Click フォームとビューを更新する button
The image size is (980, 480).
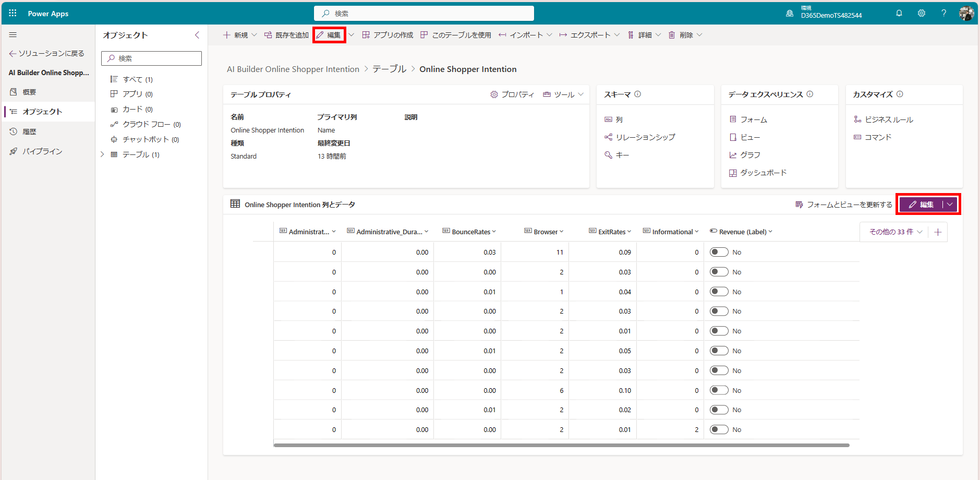tap(844, 205)
